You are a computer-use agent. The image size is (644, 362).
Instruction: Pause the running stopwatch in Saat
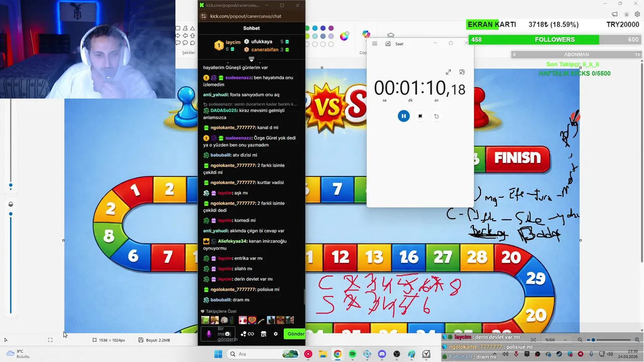(x=404, y=116)
